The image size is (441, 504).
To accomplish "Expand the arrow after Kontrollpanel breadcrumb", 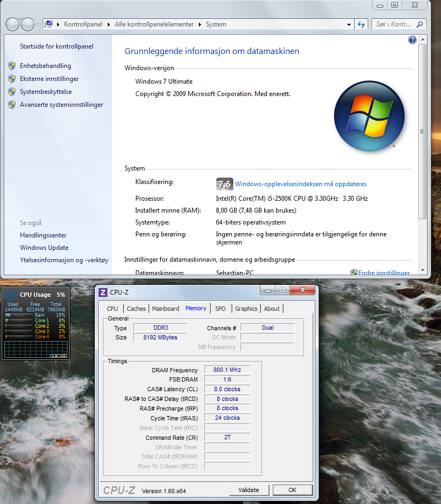I will click(108, 24).
